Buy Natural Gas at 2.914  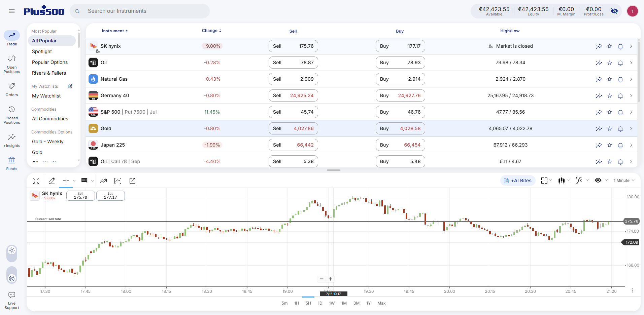(x=400, y=79)
